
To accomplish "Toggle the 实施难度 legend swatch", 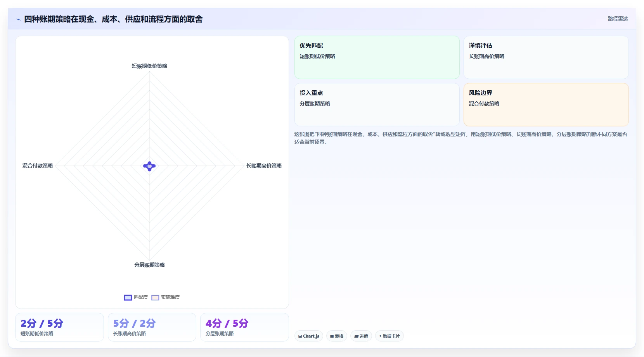I will point(155,298).
